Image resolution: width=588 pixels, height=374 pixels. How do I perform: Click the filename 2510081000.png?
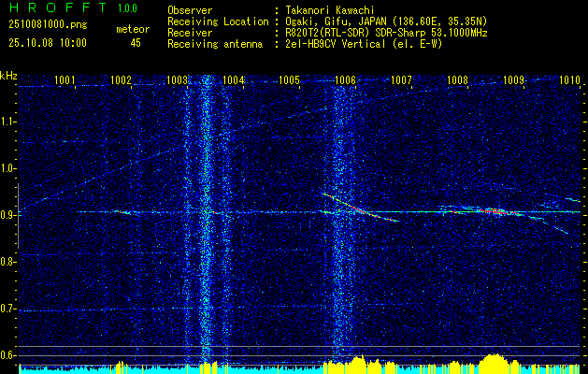(48, 25)
